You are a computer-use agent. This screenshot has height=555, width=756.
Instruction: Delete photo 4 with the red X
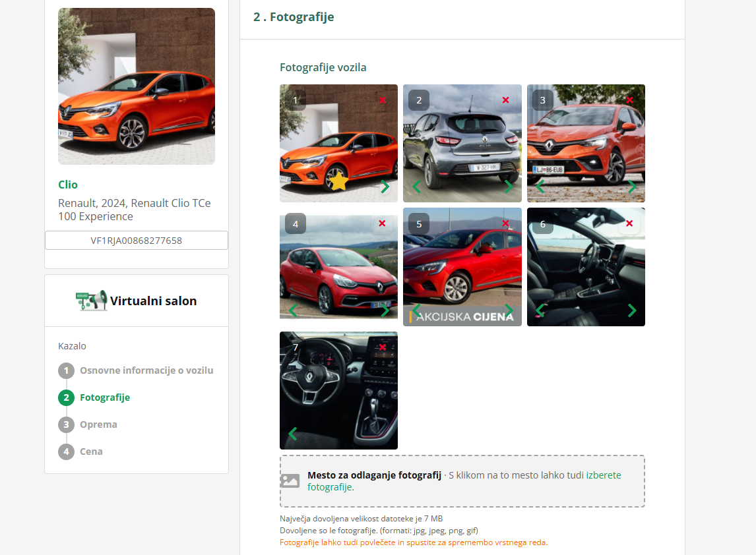[x=383, y=223]
